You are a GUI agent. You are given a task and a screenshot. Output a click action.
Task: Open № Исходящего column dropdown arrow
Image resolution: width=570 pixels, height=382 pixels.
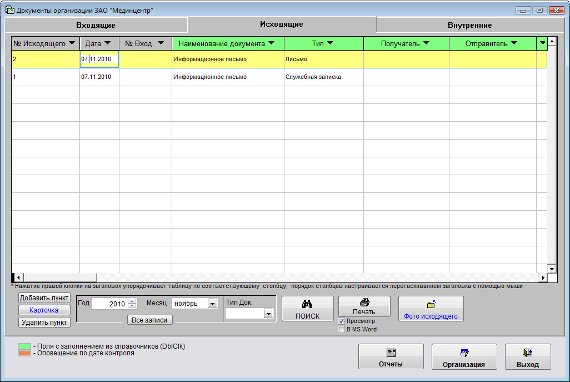coord(72,43)
